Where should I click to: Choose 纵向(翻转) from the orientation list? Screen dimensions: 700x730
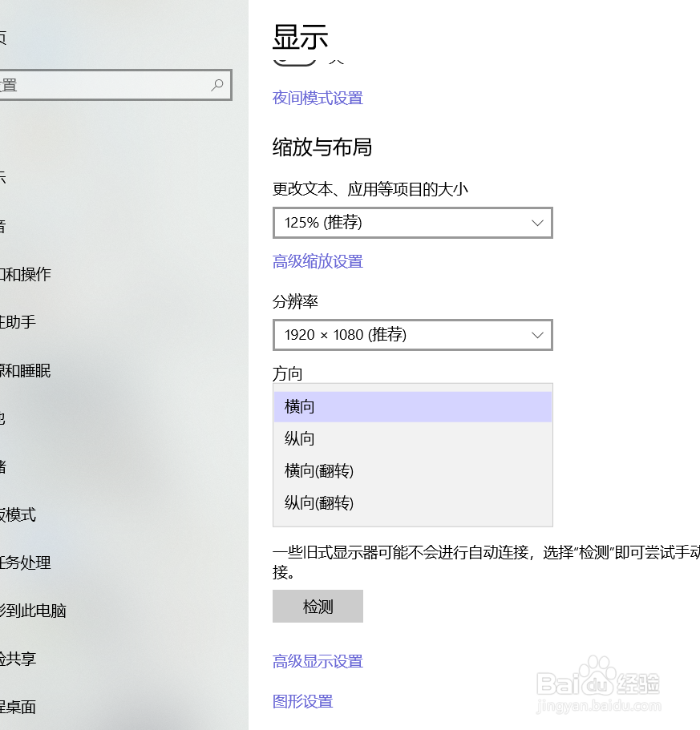[413, 502]
